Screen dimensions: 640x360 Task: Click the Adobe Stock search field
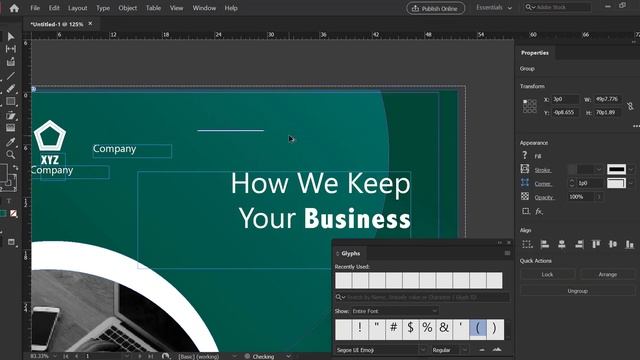coord(558,7)
